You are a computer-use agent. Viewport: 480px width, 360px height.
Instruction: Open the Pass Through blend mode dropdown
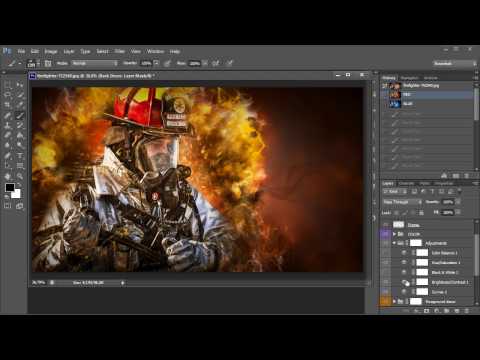pos(402,202)
